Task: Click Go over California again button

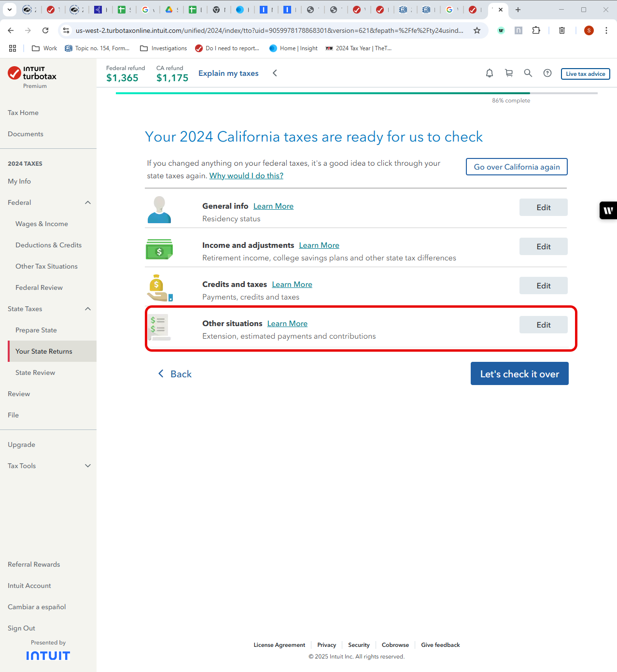Action: [x=517, y=167]
